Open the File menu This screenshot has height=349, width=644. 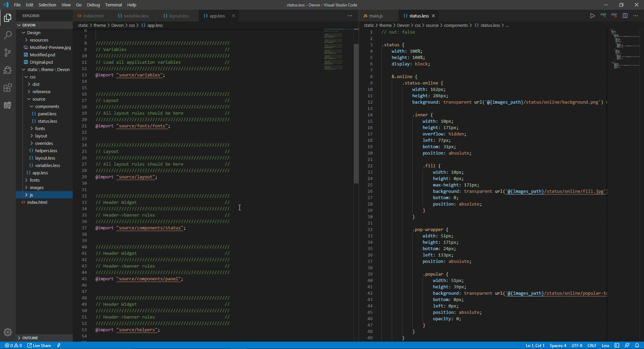coord(17,5)
